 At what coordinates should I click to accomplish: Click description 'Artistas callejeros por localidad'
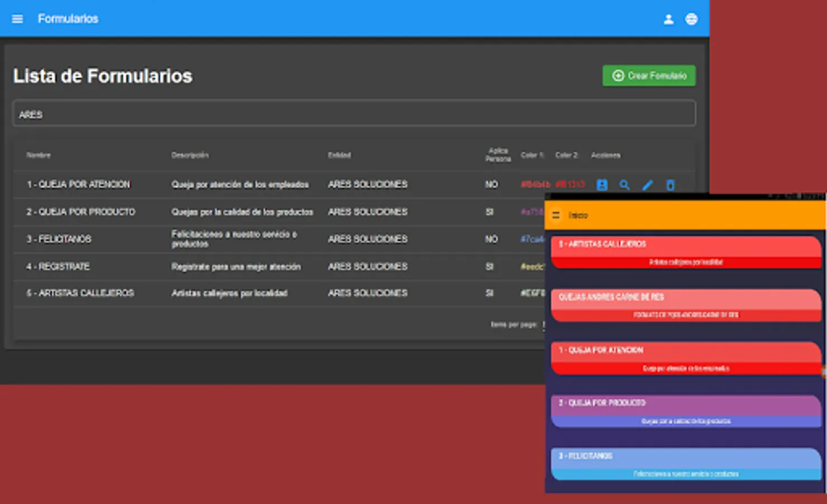pyautogui.click(x=230, y=293)
